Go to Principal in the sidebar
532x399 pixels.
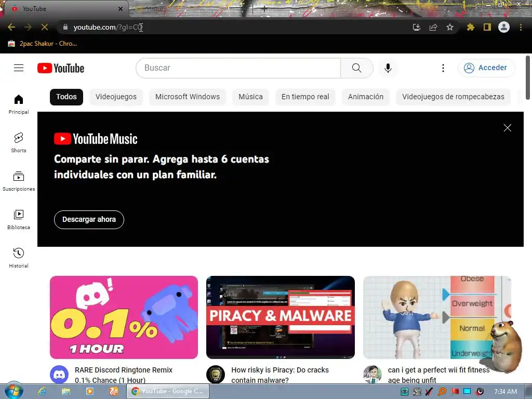(19, 104)
